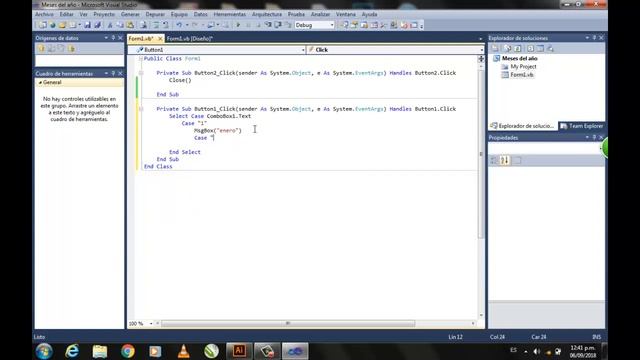
Task: Open Adobe Illustrator from the taskbar
Action: (239, 351)
